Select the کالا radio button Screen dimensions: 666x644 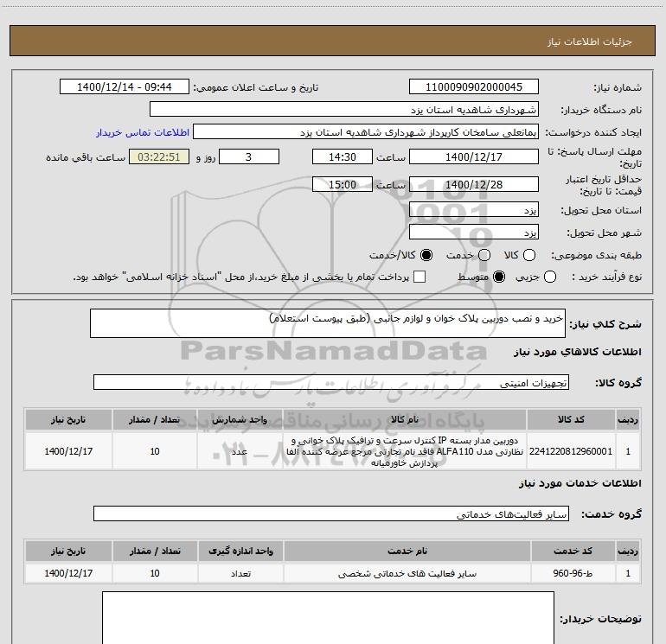point(529,255)
